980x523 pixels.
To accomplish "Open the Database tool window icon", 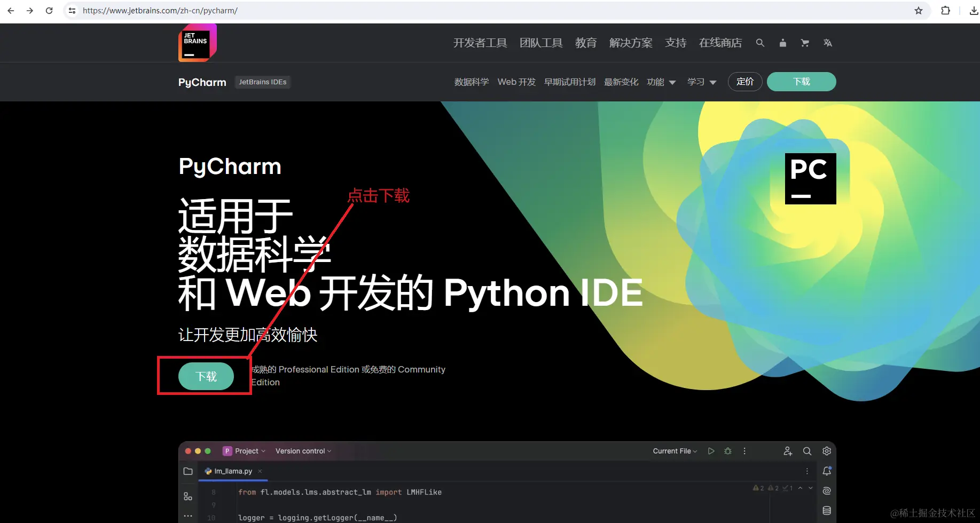I will 826,510.
